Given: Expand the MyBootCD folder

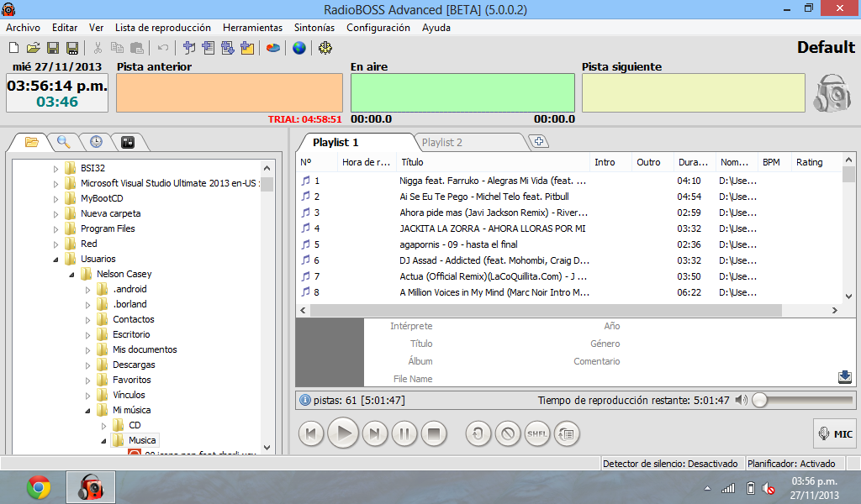Looking at the screenshot, I should (x=55, y=199).
